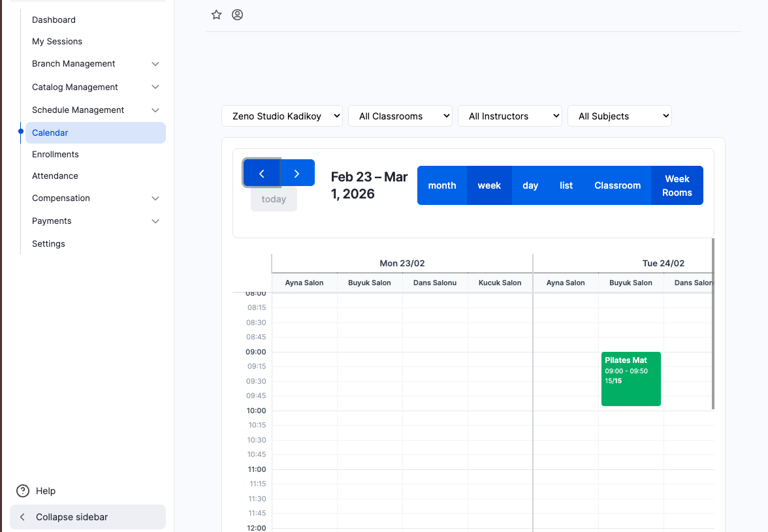
Task: Click Buyuk Salon column under Tuesday
Action: (x=631, y=283)
